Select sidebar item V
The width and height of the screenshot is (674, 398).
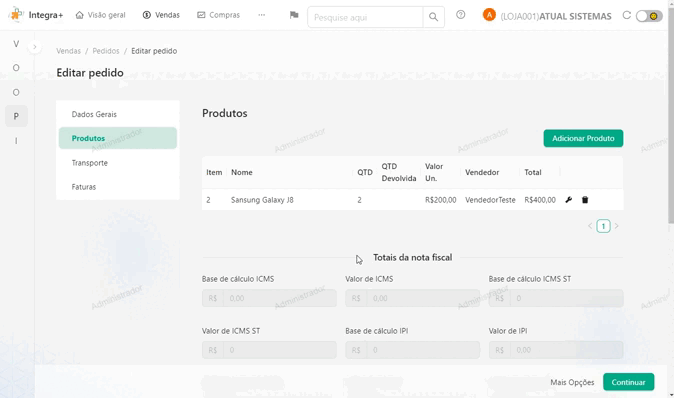(16, 44)
